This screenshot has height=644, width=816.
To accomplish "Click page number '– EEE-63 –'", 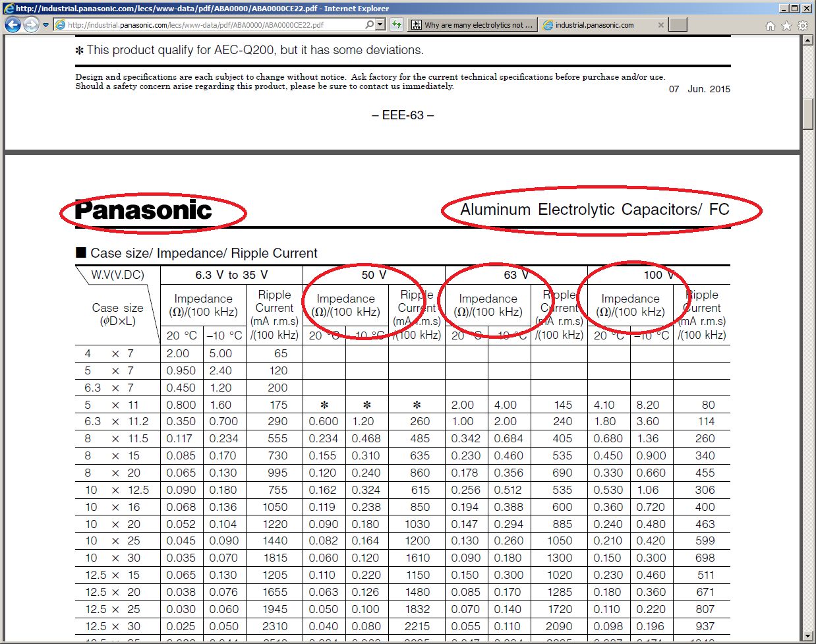I will 403,115.
